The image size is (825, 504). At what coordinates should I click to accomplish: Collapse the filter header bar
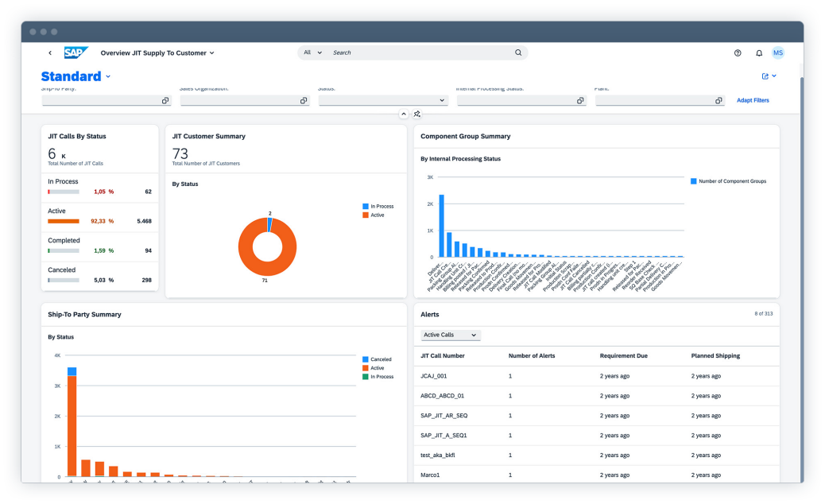404,114
